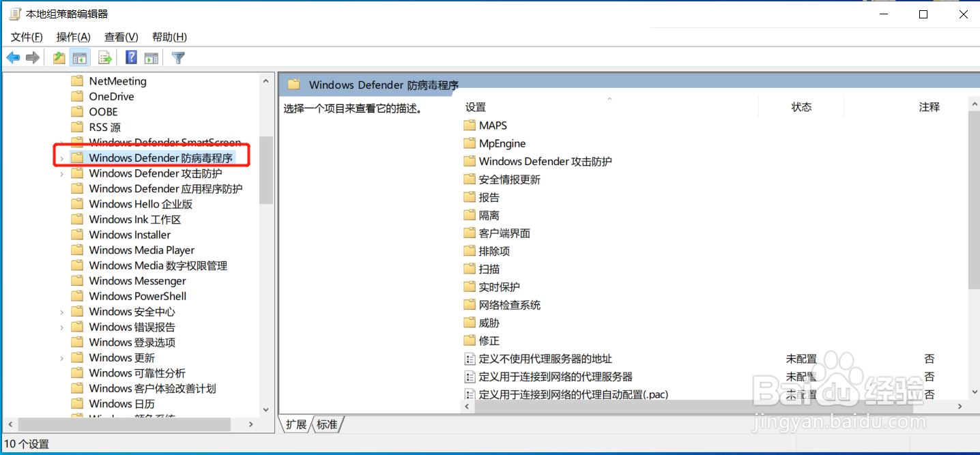Click policy icon for 代理自动配置(.pac) setting
Viewport: 980px width, 455px height.
pyautogui.click(x=470, y=394)
